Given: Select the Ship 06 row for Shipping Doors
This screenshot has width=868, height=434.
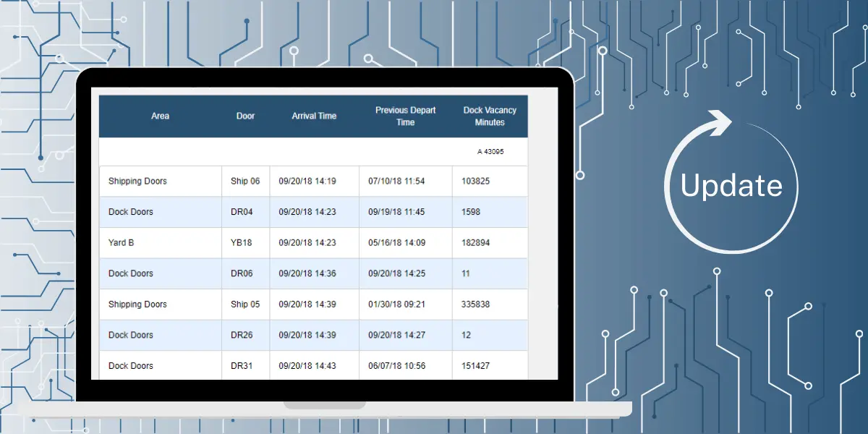Looking at the screenshot, I should coord(245,181).
